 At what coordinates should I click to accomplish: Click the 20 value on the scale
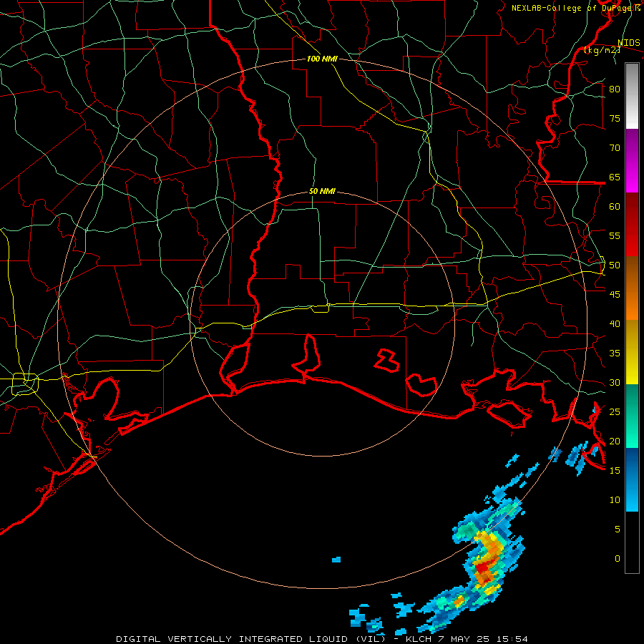click(615, 441)
